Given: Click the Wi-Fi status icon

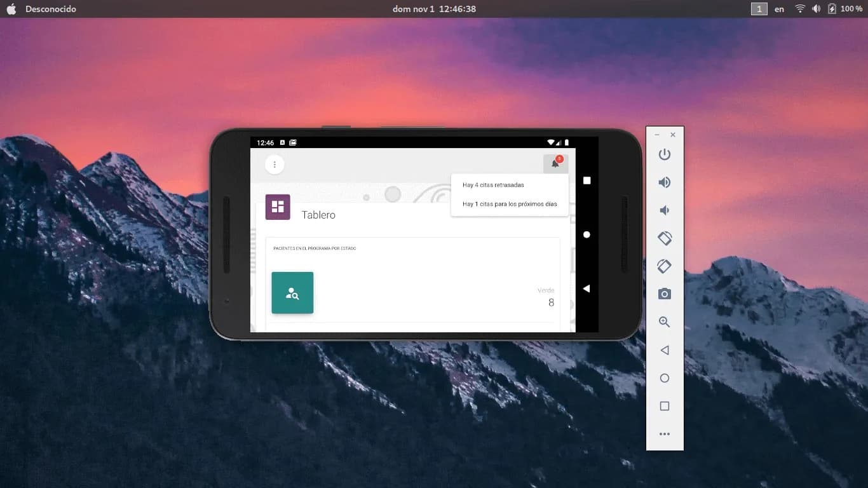Looking at the screenshot, I should coord(800,9).
